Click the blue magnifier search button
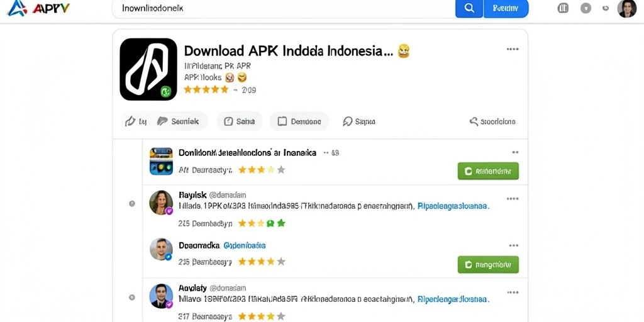 469,8
